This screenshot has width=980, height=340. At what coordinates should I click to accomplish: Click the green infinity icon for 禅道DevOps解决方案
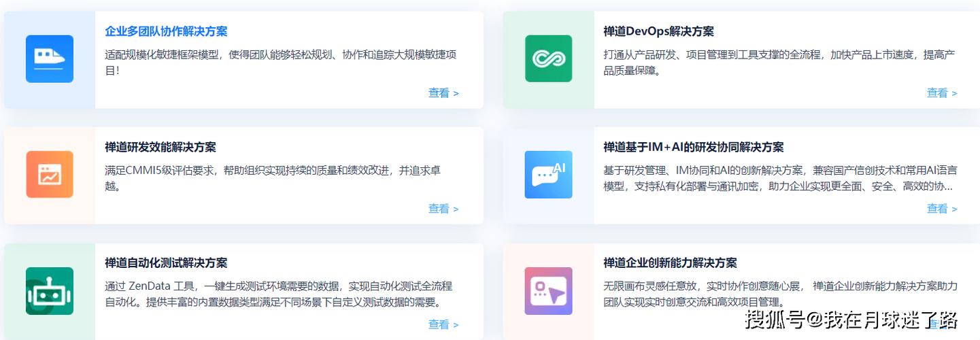pyautogui.click(x=548, y=59)
